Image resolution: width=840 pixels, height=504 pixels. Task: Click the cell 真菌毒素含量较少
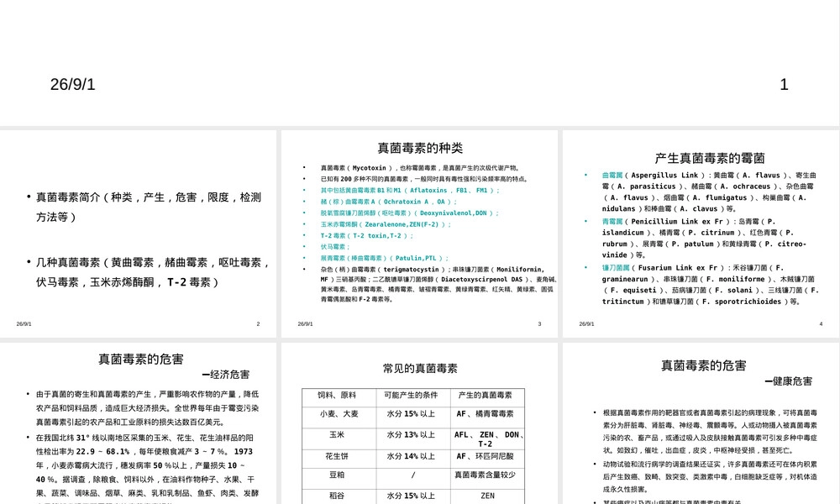point(486,475)
